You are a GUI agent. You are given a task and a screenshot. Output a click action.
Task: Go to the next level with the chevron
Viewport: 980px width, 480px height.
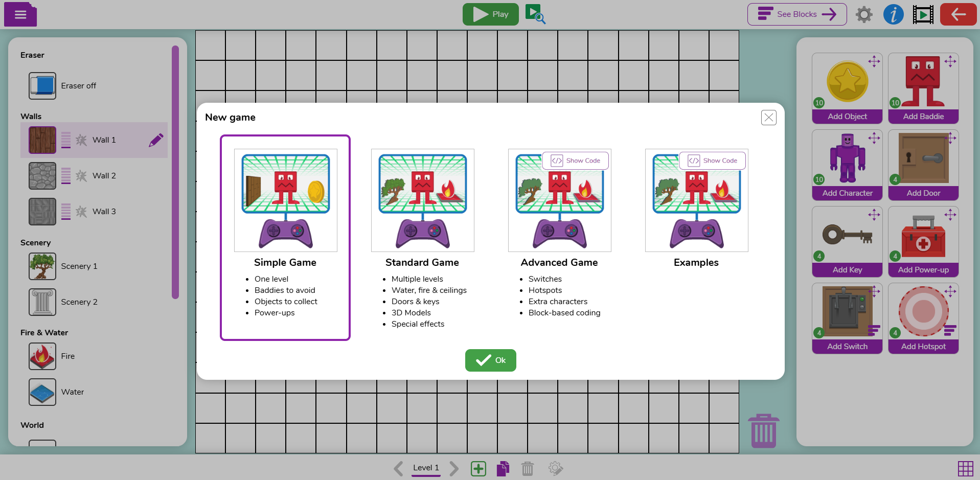coord(454,468)
